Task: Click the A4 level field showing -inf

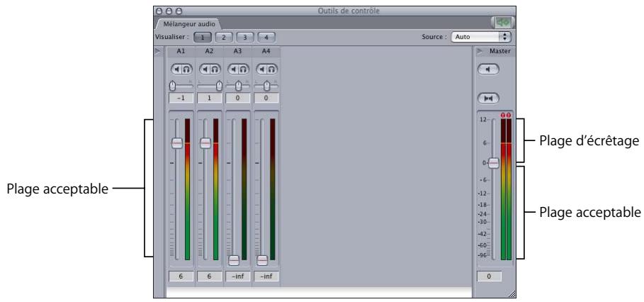Action: point(266,276)
